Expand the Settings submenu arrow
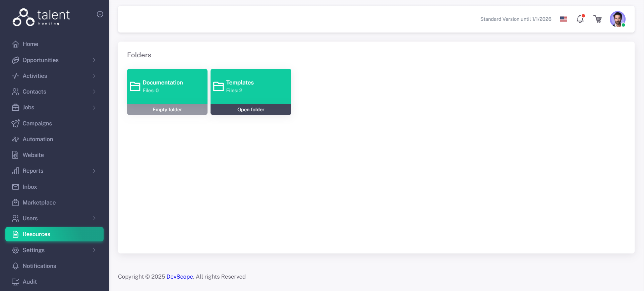The height and width of the screenshot is (291, 644). pyautogui.click(x=94, y=250)
